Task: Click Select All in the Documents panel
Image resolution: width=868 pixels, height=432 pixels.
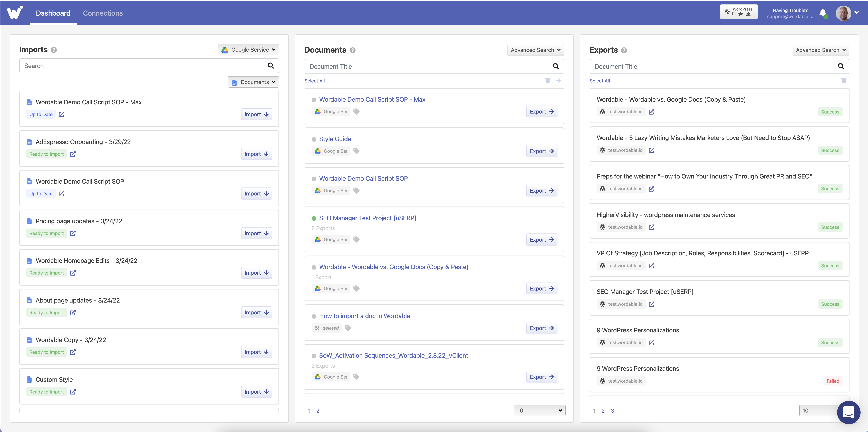Action: point(314,81)
